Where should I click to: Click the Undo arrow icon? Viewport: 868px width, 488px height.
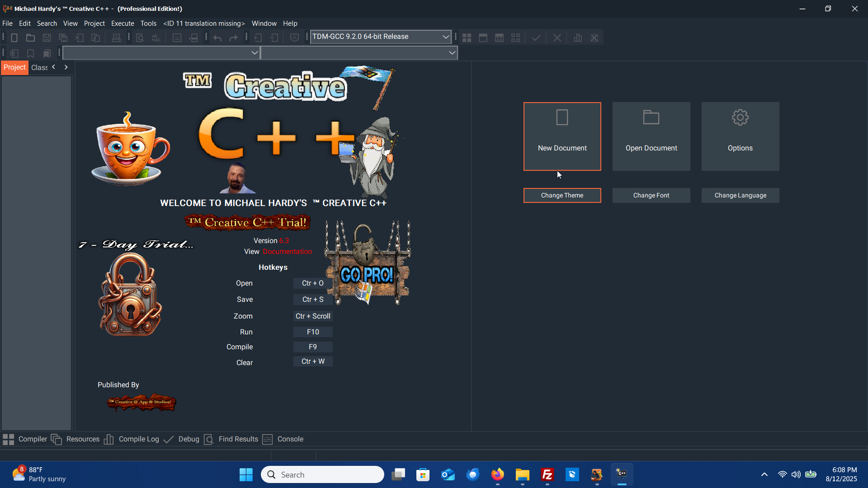pos(217,38)
